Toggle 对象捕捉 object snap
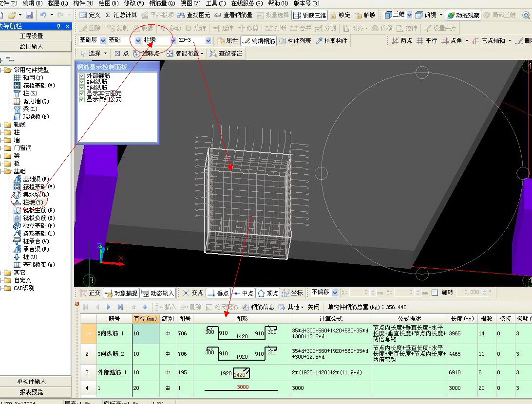This screenshot has width=532, height=404. pyautogui.click(x=121, y=293)
